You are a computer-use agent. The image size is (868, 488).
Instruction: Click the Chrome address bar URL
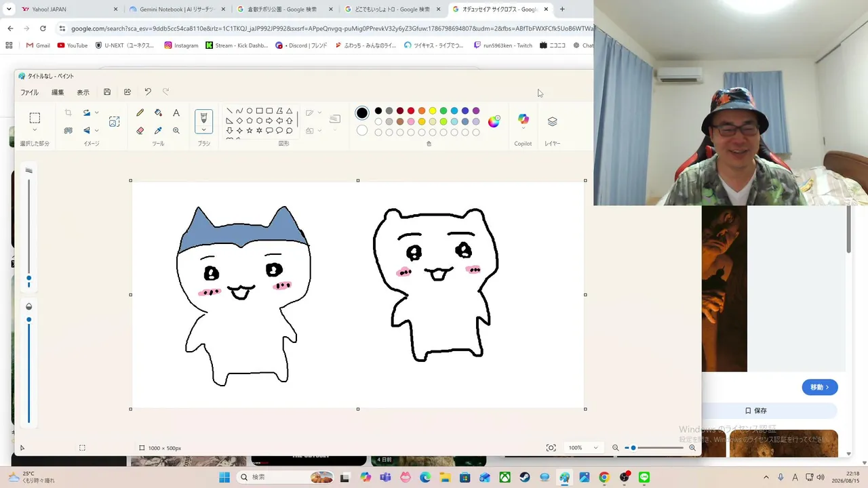pos(332,28)
